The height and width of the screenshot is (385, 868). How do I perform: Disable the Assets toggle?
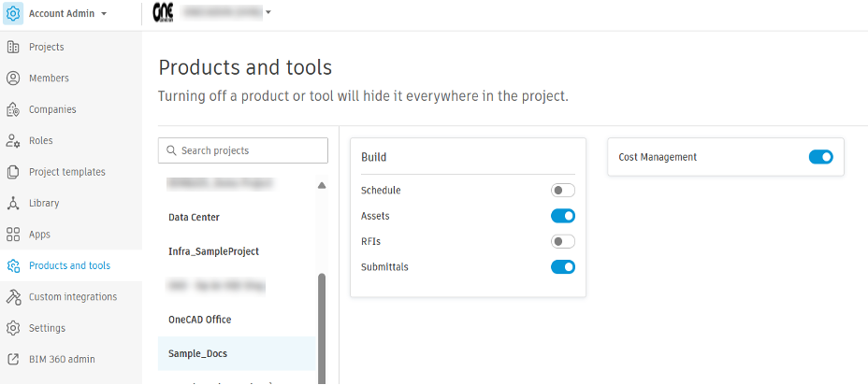click(x=563, y=216)
